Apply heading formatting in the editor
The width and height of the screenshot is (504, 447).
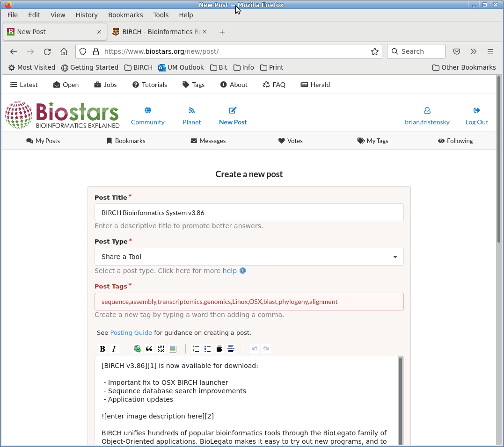219,349
